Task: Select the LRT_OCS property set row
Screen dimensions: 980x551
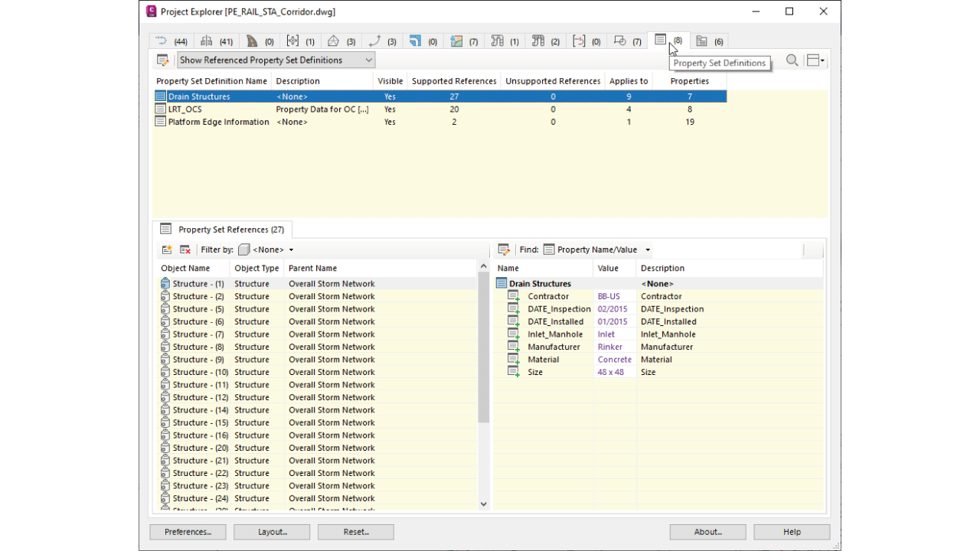Action: (439, 109)
